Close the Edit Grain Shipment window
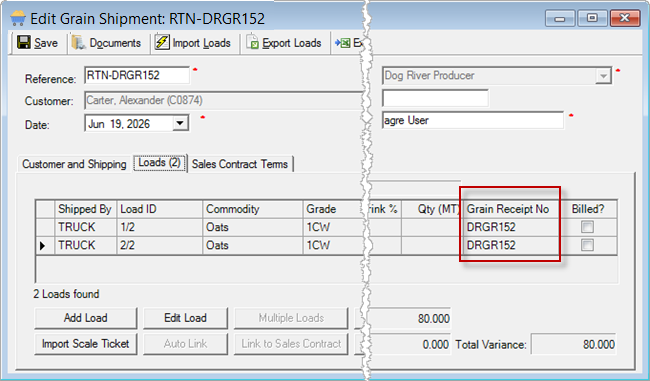This screenshot has width=650, height=381. point(625,19)
